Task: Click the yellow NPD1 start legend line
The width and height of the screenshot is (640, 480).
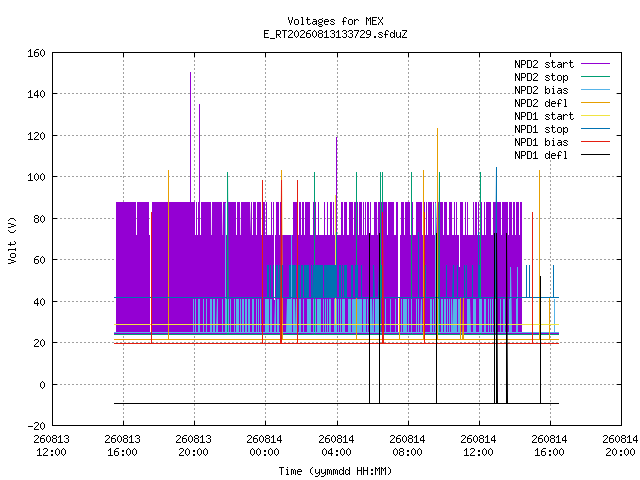Action: [x=595, y=116]
